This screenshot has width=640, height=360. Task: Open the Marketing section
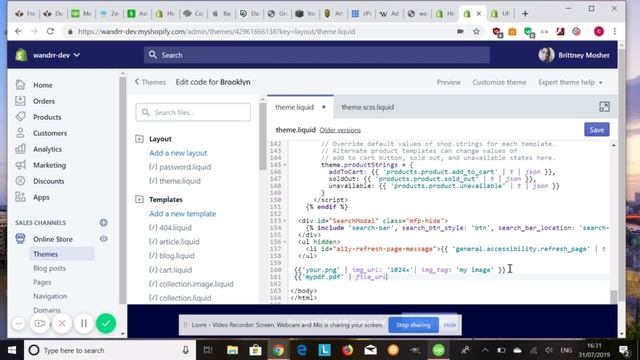click(49, 165)
